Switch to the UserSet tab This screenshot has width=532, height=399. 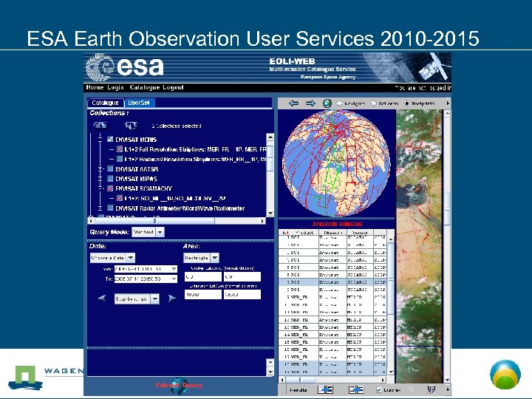click(x=139, y=103)
